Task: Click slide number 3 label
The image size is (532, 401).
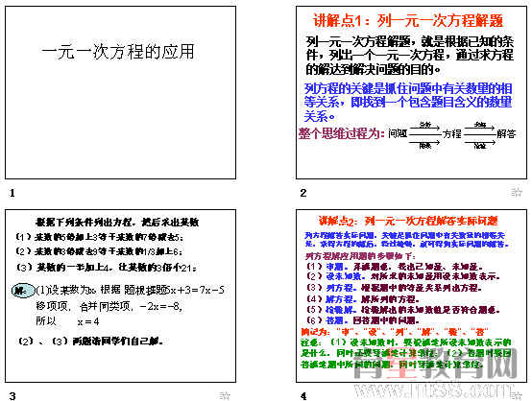Action: pyautogui.click(x=12, y=396)
